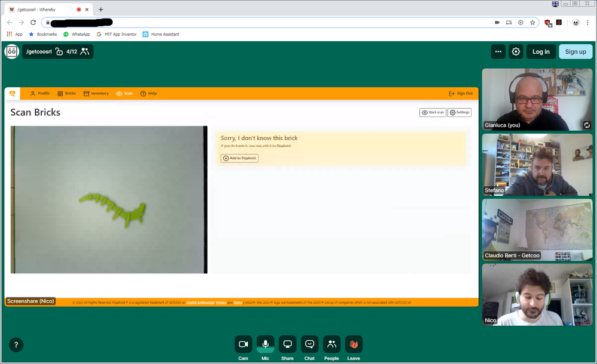This screenshot has width=597, height=364.
Task: Click camera permission icon in address bar
Action: (x=497, y=23)
